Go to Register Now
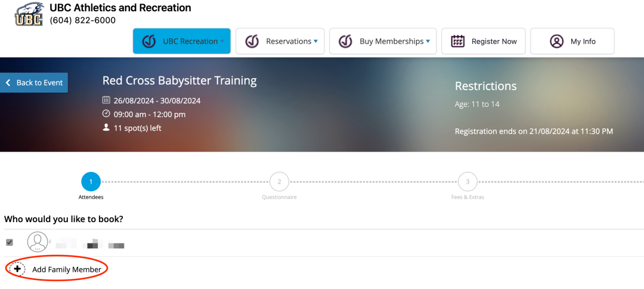Viewport: 644px width, 289px height. pos(484,41)
